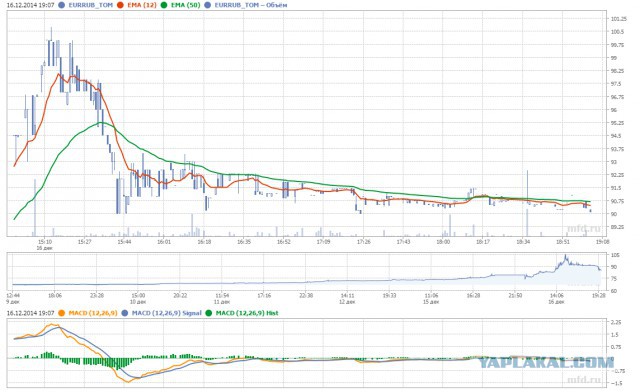Click the green MACD Hist legend dot
Image resolution: width=640 pixels, height=392 pixels.
pyautogui.click(x=209, y=313)
